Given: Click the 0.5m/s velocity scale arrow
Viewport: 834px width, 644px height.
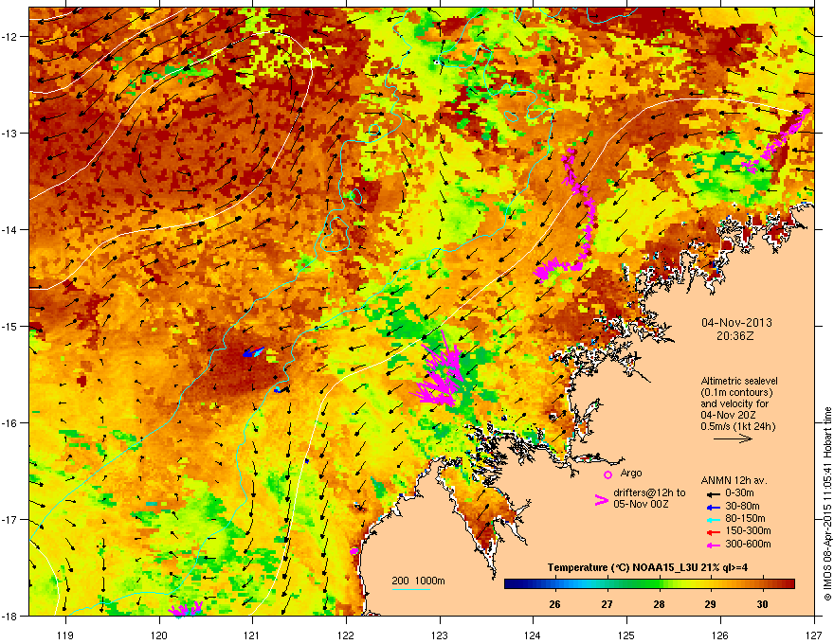Looking at the screenshot, I should [733, 438].
